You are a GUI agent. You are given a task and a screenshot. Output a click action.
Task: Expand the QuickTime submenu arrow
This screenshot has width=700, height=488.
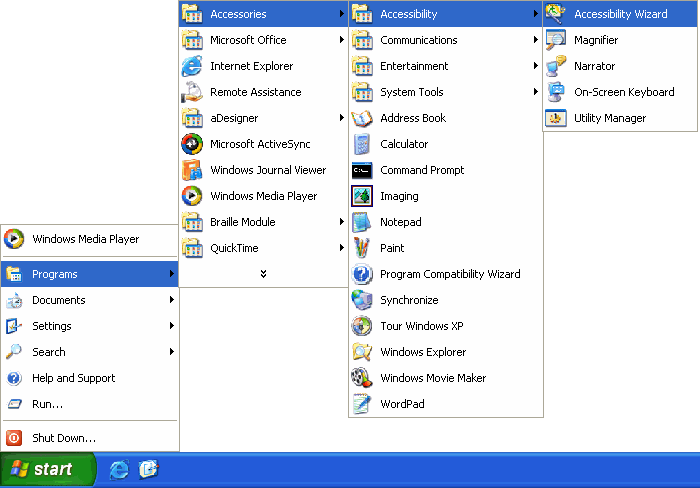click(341, 248)
